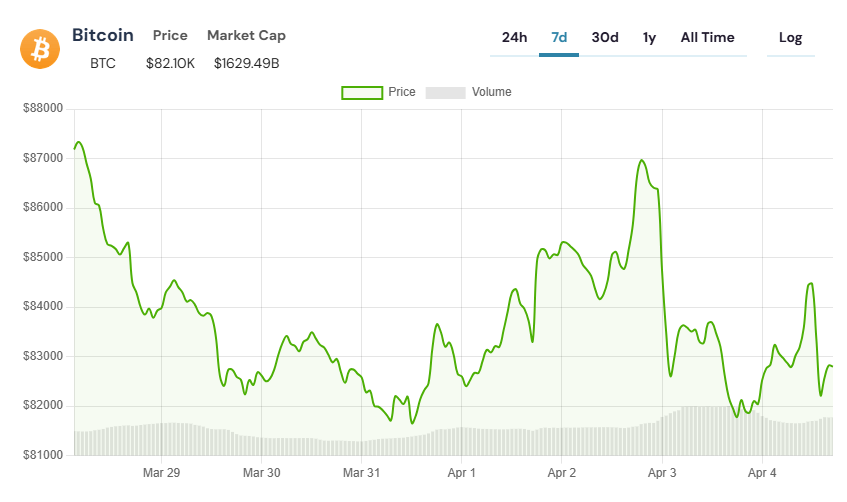Click the Bitcoin title text
The image size is (847, 502).
click(x=103, y=35)
